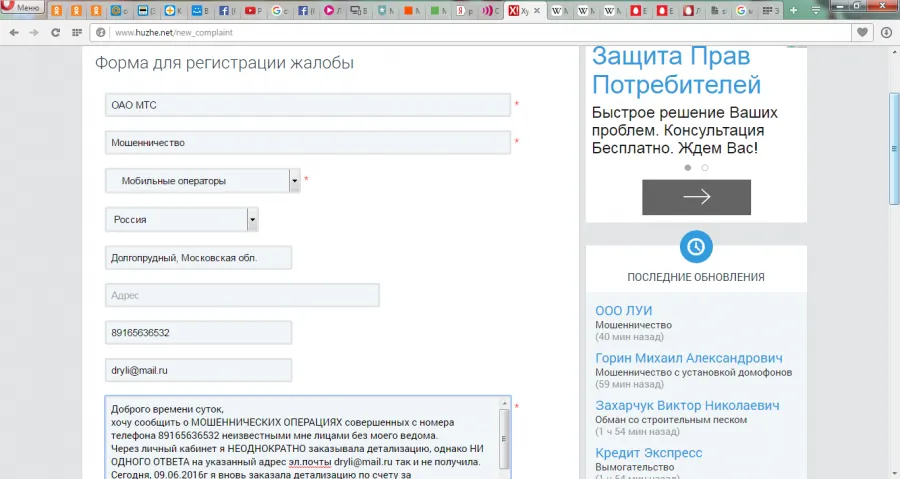The image size is (900, 479).
Task: Open the Мобильные операторы category dropdown
Action: pyautogui.click(x=203, y=181)
